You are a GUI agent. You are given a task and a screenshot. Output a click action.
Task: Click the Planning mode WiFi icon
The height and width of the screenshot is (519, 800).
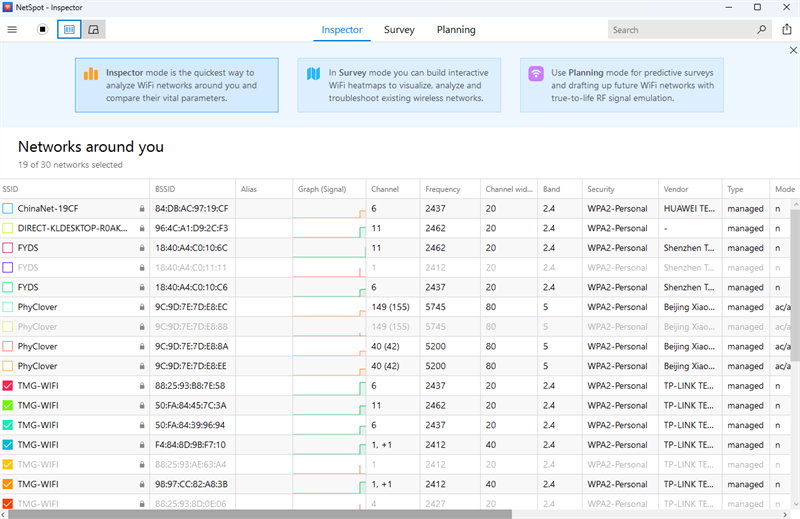[536, 74]
